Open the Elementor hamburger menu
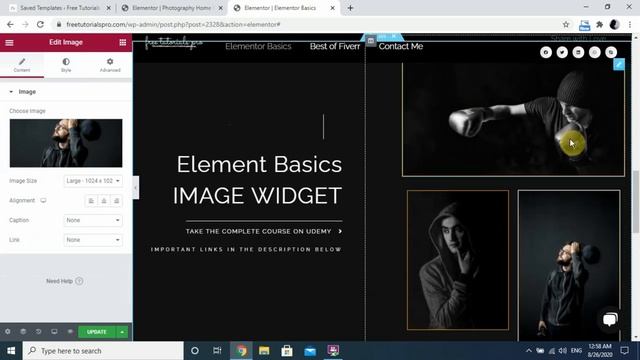640x360 pixels. click(x=9, y=42)
